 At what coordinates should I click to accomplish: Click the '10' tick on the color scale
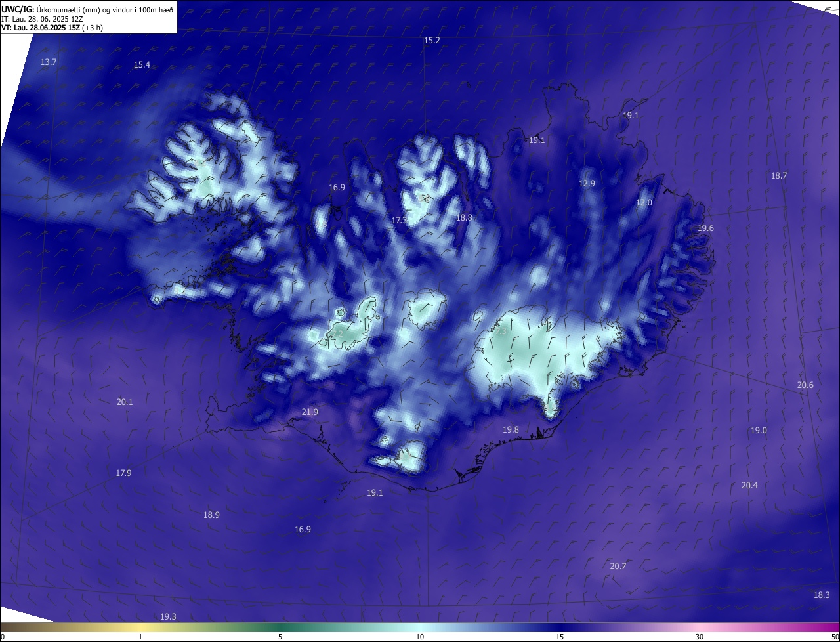click(420, 637)
